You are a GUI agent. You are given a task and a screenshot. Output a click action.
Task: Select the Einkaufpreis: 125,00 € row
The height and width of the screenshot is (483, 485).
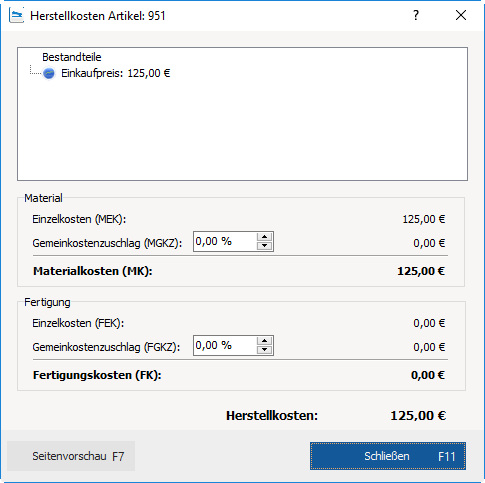coord(115,73)
